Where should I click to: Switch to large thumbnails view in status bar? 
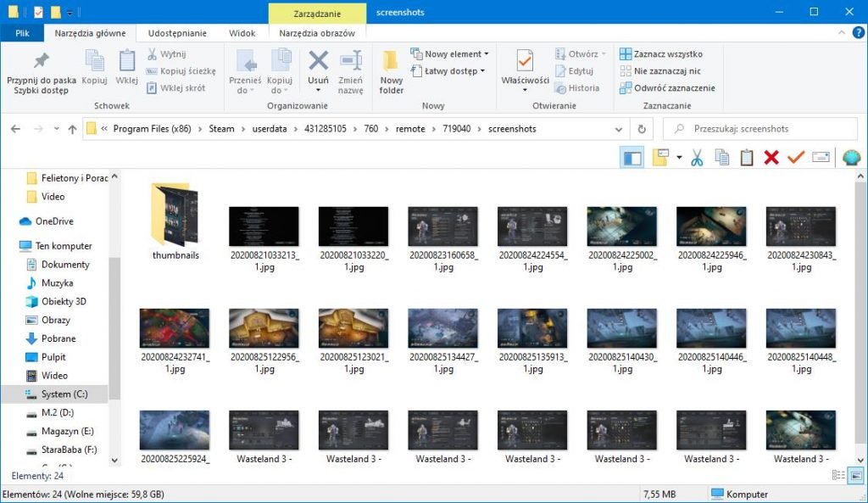[x=855, y=476]
